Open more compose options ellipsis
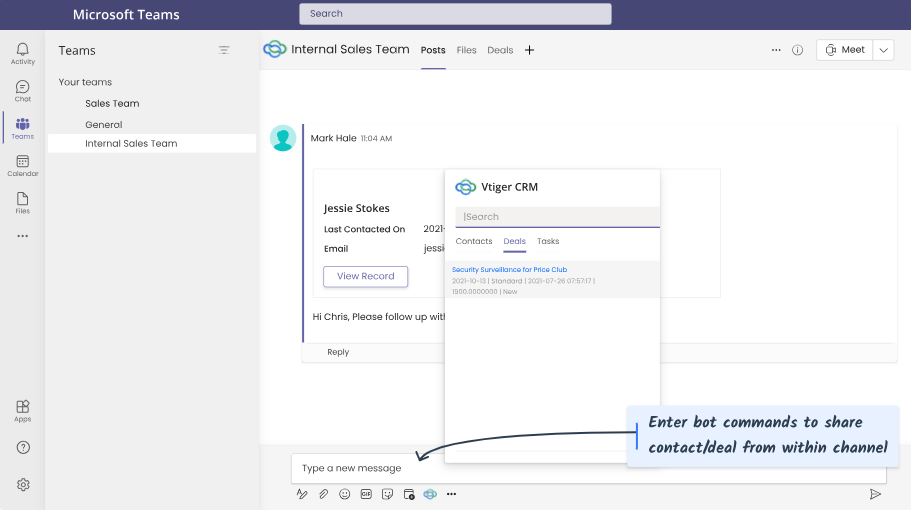This screenshot has height=514, width=913. (451, 494)
